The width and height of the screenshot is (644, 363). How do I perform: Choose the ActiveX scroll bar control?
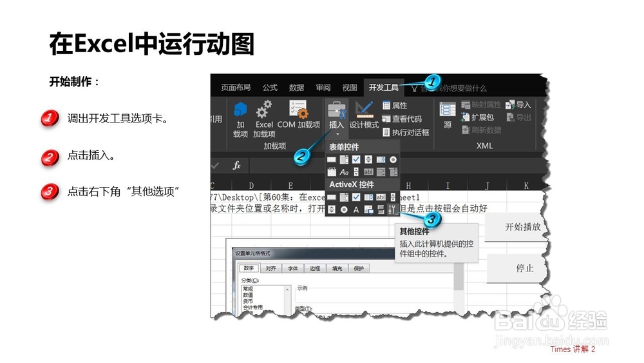point(393,197)
